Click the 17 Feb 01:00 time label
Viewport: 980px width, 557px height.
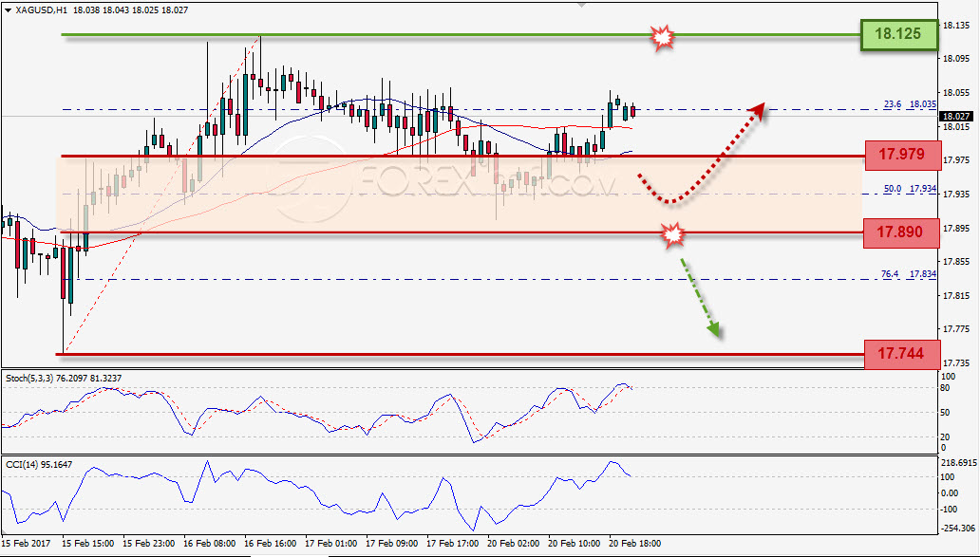331,544
